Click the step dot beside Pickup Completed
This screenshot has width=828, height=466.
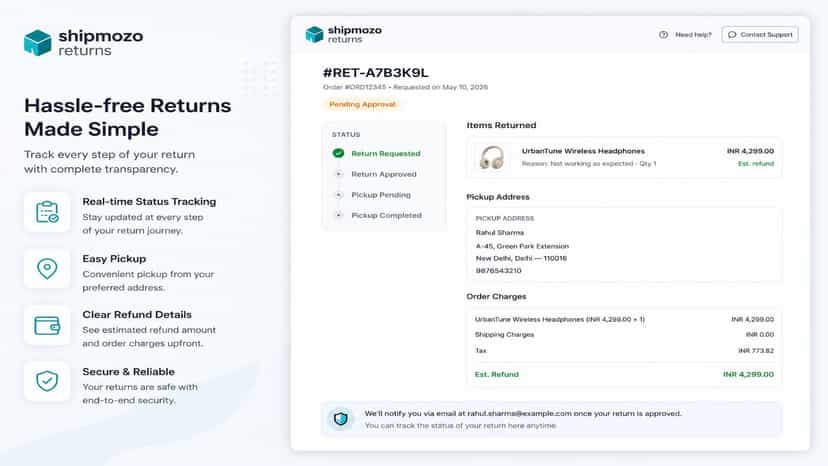[x=338, y=215]
